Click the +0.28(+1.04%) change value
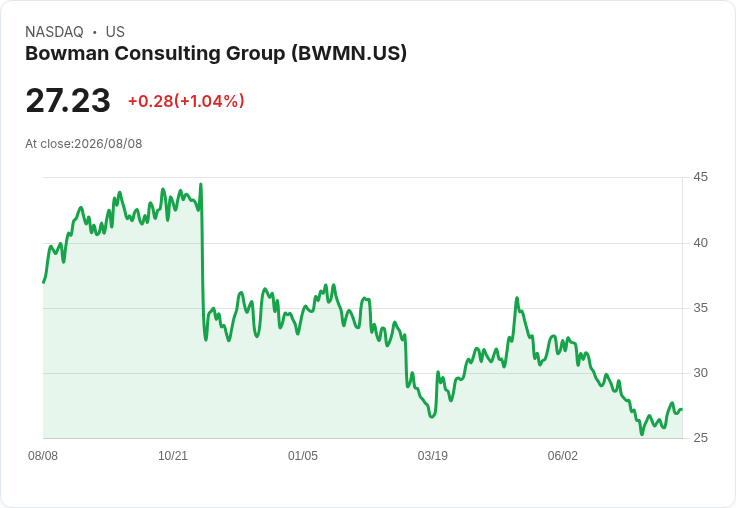736x508 pixels. coord(186,101)
